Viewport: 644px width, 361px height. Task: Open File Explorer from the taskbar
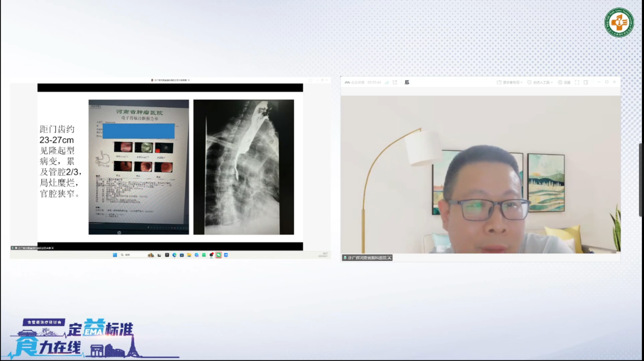pos(189,255)
